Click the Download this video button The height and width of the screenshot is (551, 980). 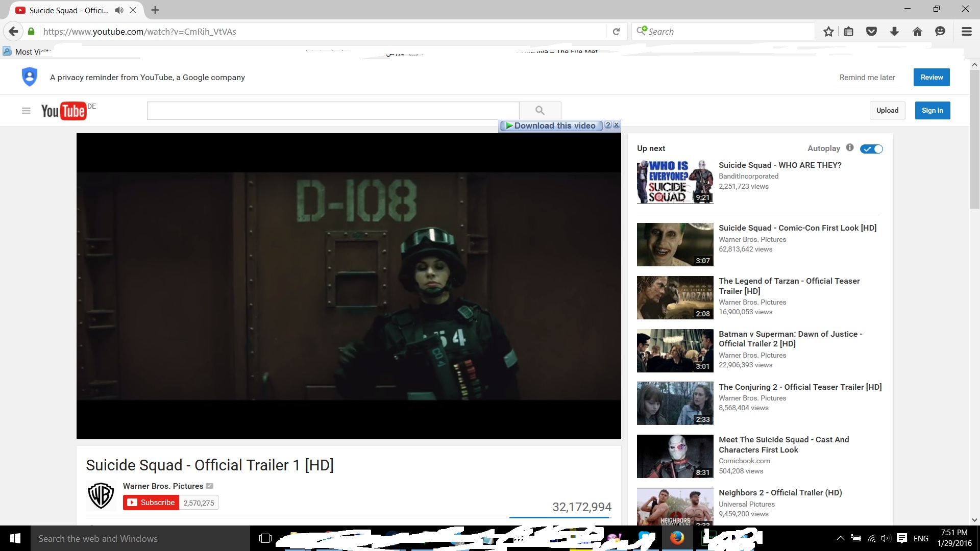click(x=551, y=126)
